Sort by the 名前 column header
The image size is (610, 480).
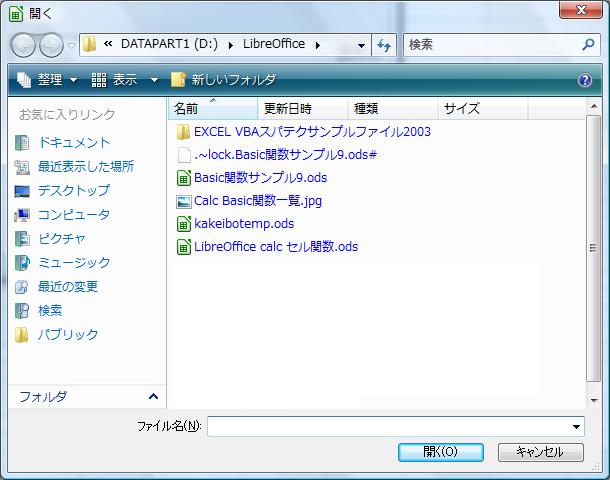[213, 109]
